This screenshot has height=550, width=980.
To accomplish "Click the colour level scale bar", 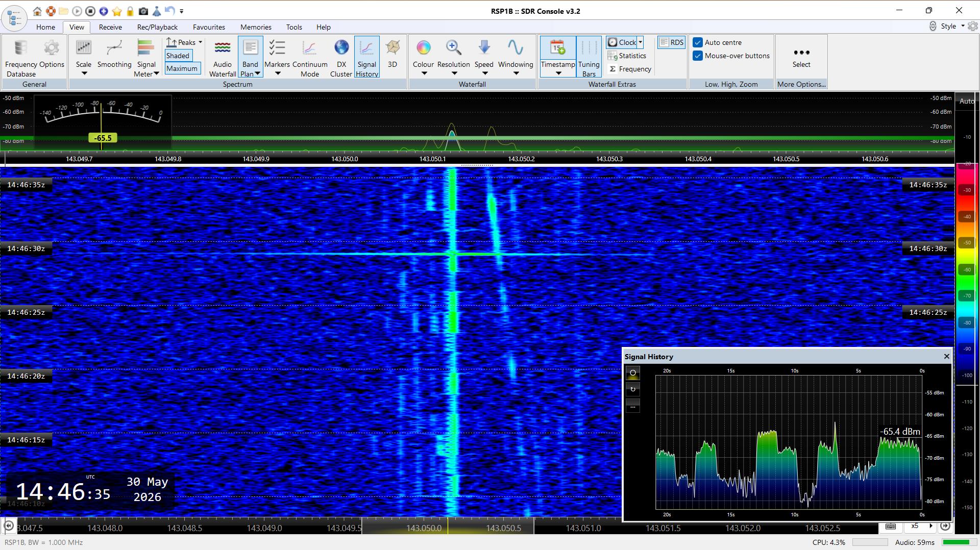I will (x=967, y=273).
